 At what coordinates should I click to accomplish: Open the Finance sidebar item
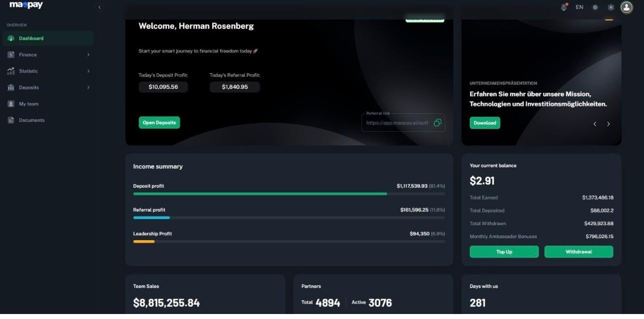click(x=48, y=55)
